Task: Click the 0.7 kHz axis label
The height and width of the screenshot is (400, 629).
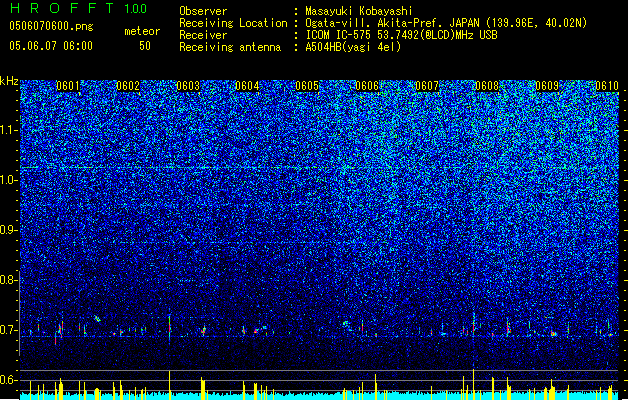Action: point(9,330)
